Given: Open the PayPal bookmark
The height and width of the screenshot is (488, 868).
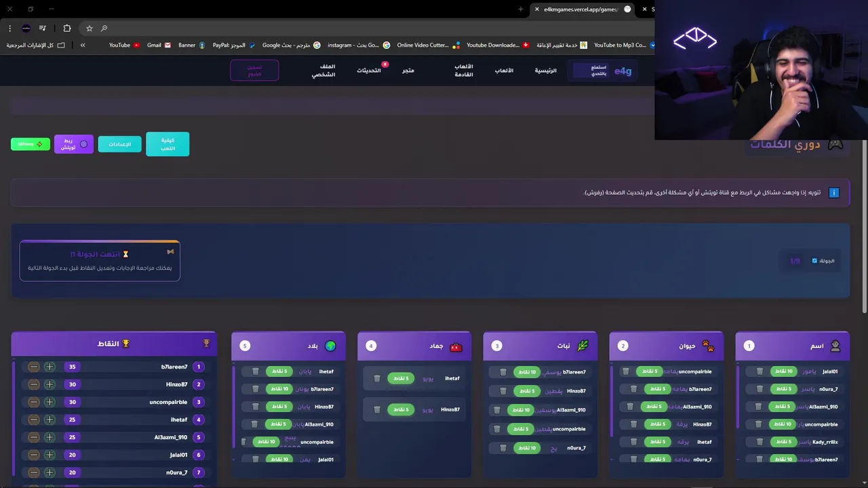Looking at the screenshot, I should [x=233, y=45].
